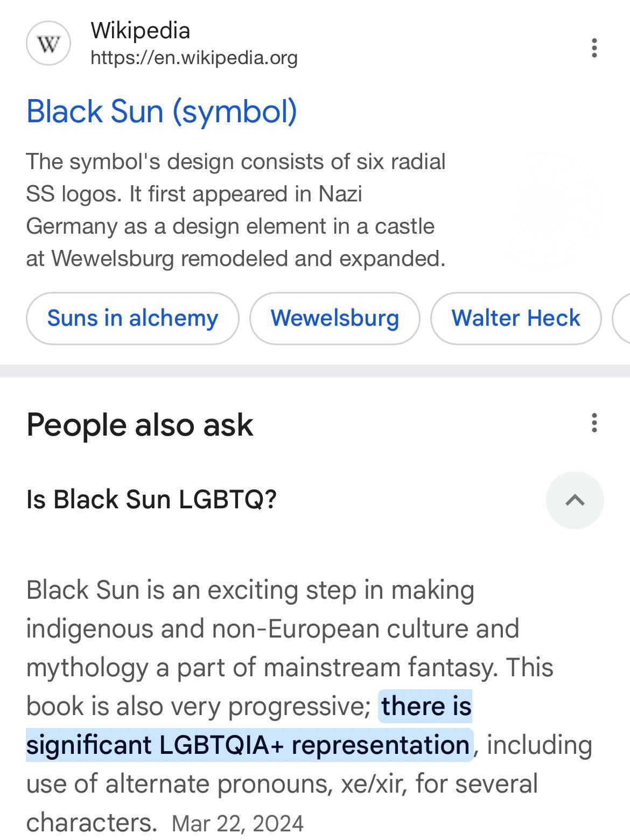Tap the gray divider below the chips
The width and height of the screenshot is (630, 840).
(x=315, y=371)
